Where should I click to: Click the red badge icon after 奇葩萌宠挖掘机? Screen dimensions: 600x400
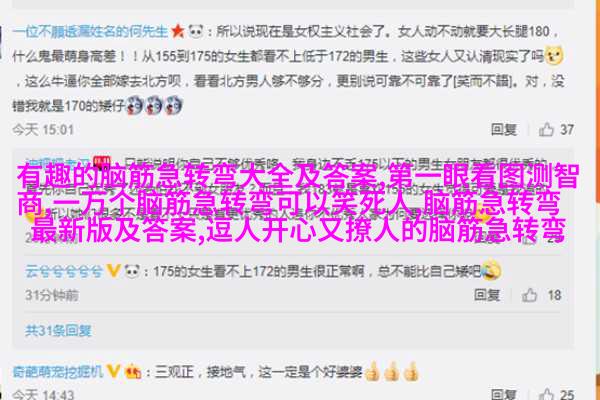[x=133, y=371]
